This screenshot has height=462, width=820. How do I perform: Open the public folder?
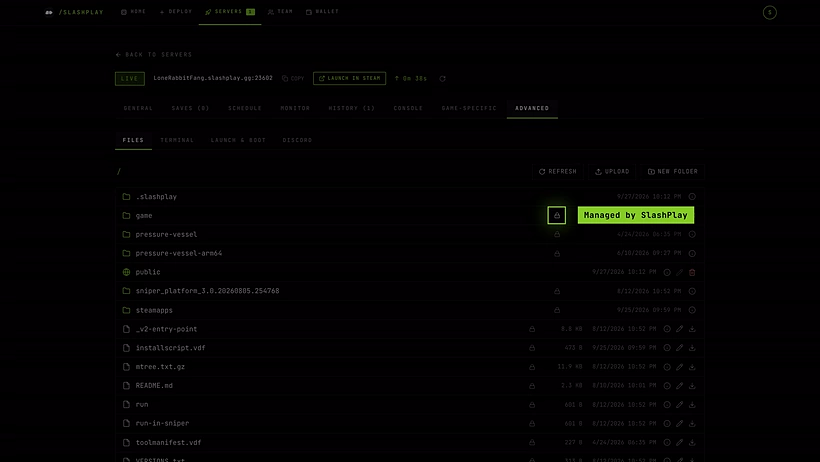click(x=148, y=272)
